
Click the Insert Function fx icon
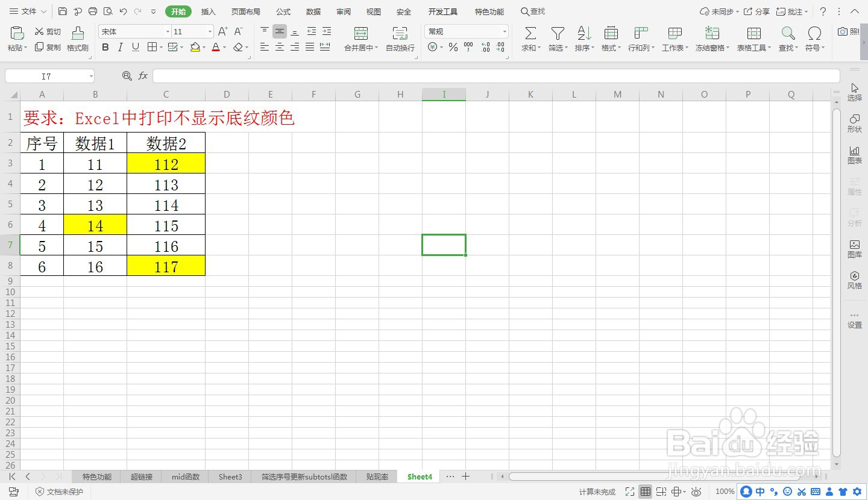click(143, 76)
